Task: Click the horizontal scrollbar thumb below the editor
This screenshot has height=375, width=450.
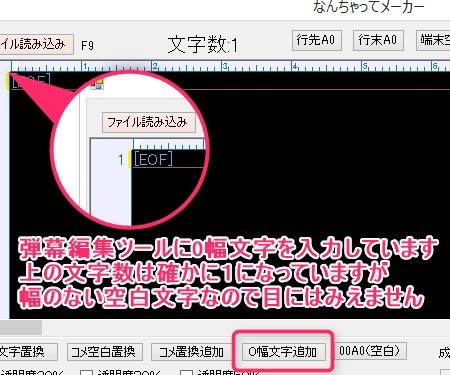Action: [21, 327]
